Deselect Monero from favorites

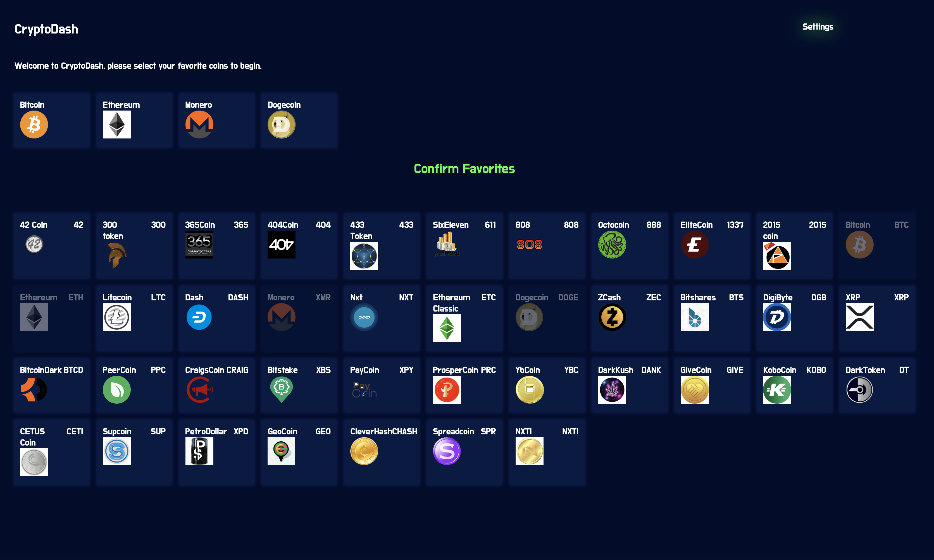[x=216, y=120]
